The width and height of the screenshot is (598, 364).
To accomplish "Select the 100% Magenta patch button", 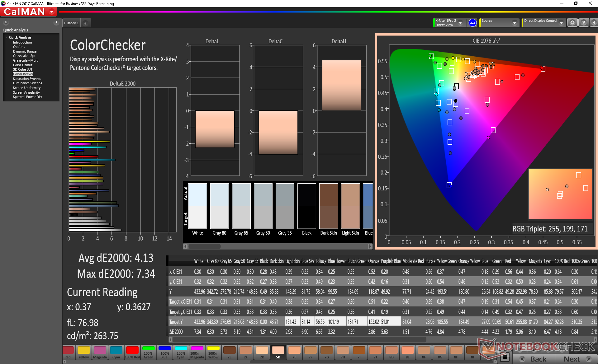I will tap(197, 352).
